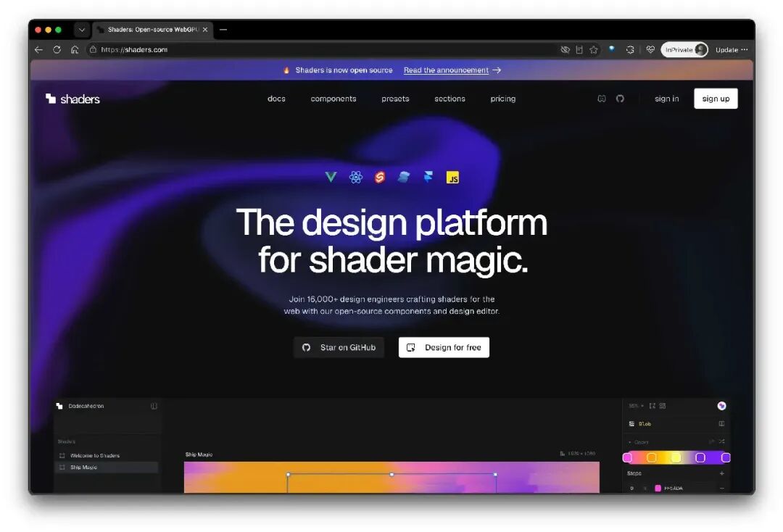Open the tab list dropdown chevron
This screenshot has width=783, height=532.
pos(82,30)
